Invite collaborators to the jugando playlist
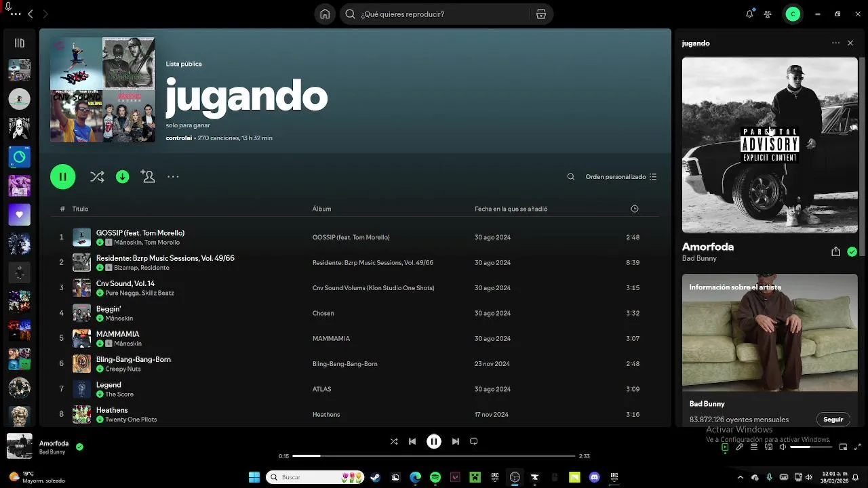868x488 pixels. click(x=148, y=177)
